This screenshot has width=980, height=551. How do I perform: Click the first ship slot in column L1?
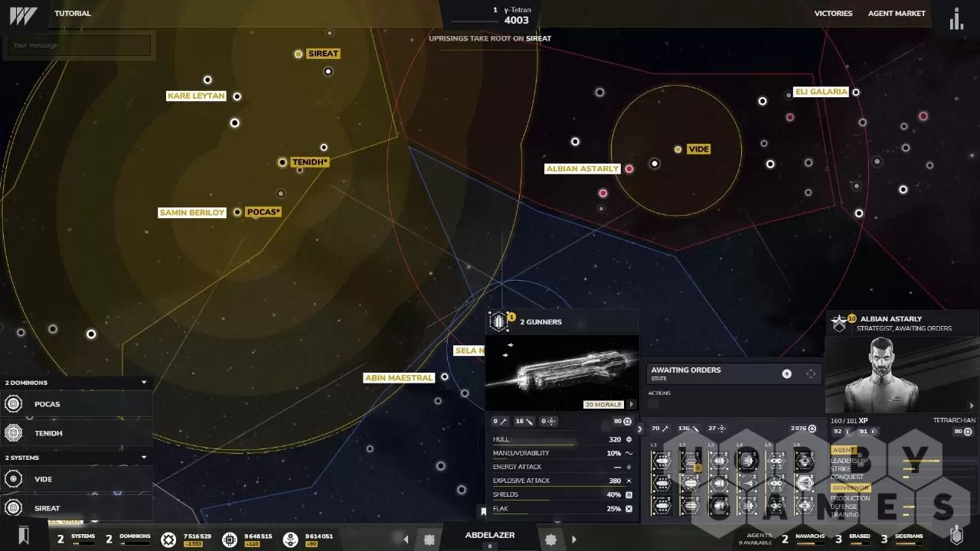[x=662, y=461]
